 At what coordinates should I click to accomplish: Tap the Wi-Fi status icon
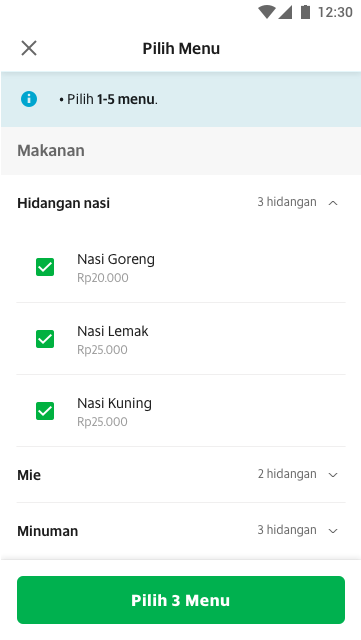(x=266, y=12)
